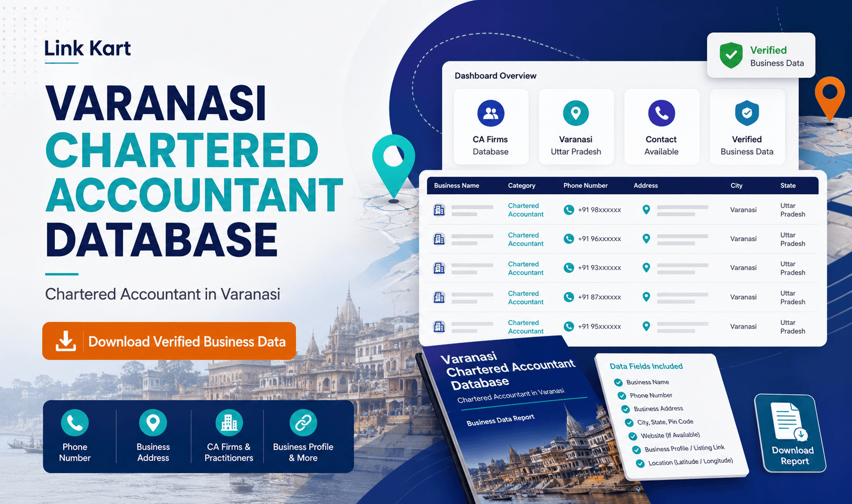Click the Address column header
Image resolution: width=852 pixels, height=504 pixels.
coord(646,185)
